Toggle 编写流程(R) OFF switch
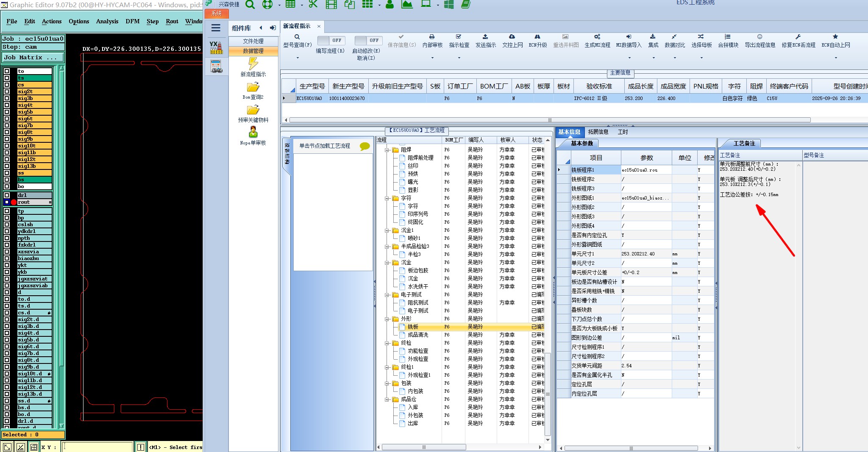 [331, 41]
